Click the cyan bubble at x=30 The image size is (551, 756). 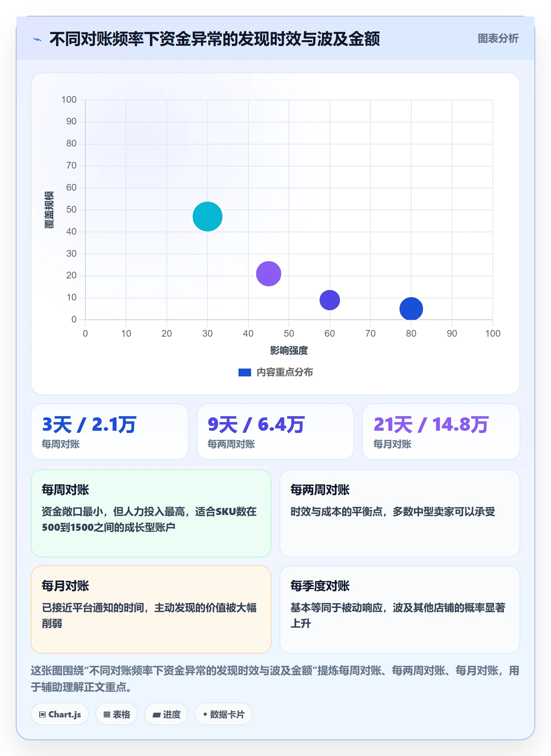(x=207, y=217)
